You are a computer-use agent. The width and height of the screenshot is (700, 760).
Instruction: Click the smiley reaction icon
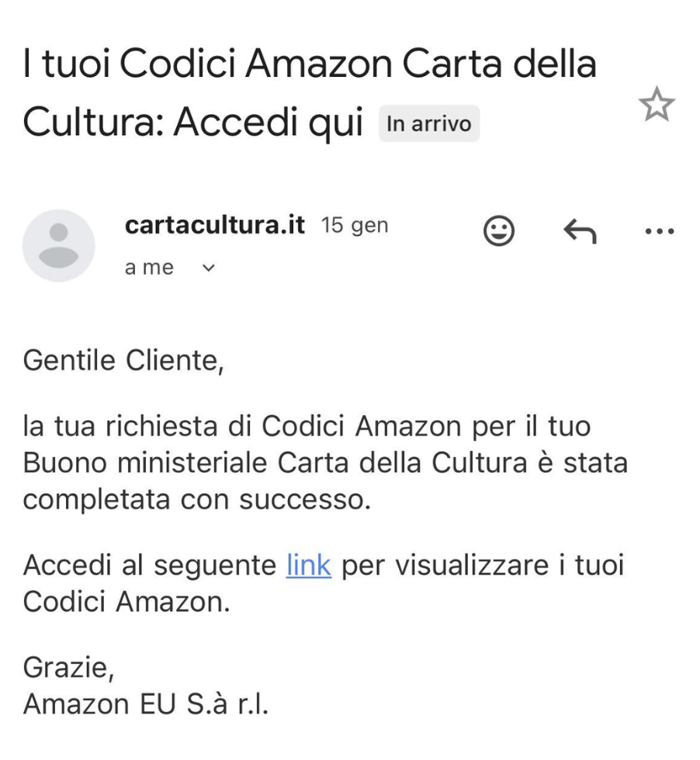click(499, 230)
